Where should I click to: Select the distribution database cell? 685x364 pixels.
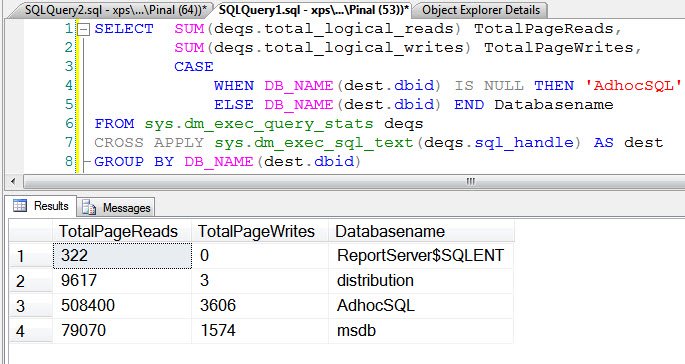point(421,281)
